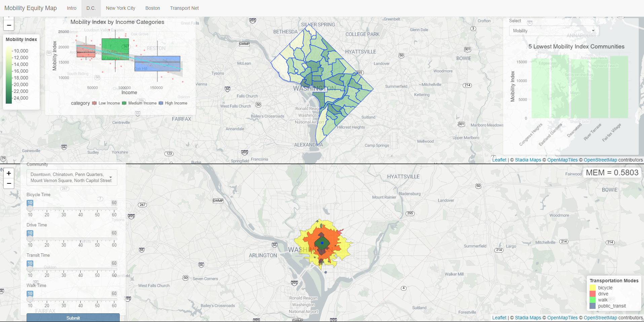644x322 pixels.
Task: Click the blue origin marker in isochrone center
Action: tap(322, 243)
